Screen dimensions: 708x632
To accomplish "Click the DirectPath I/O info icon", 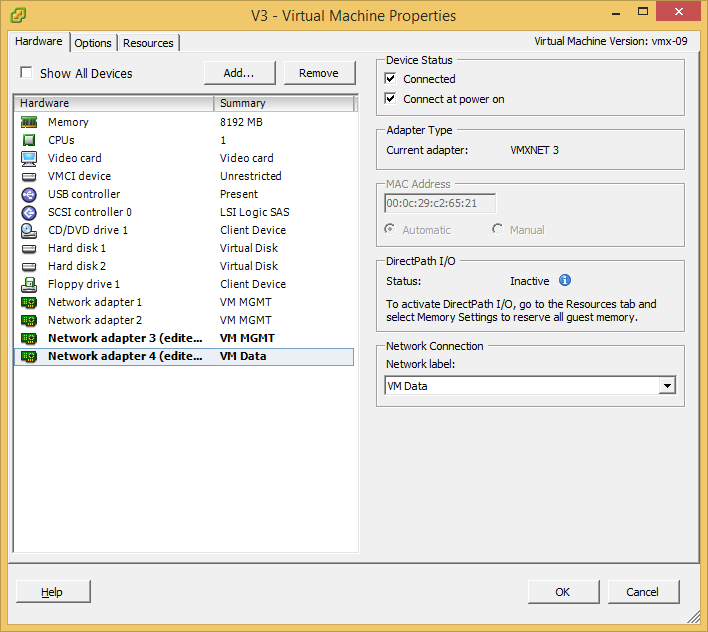I will pos(565,280).
